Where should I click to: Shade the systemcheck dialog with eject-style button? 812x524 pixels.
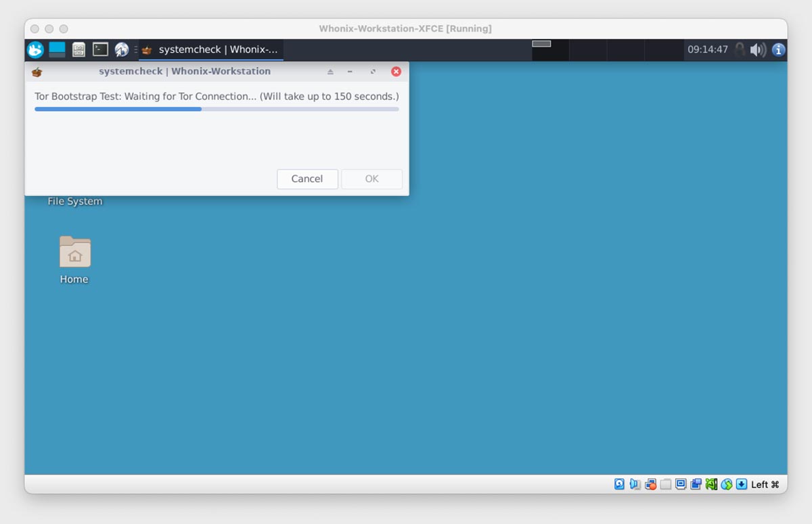tap(330, 72)
